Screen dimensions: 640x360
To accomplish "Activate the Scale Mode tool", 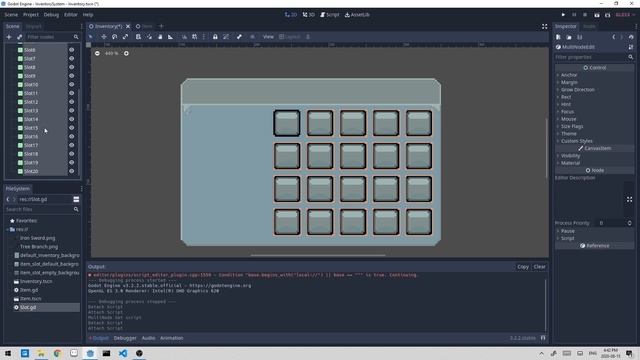I will click(125, 37).
